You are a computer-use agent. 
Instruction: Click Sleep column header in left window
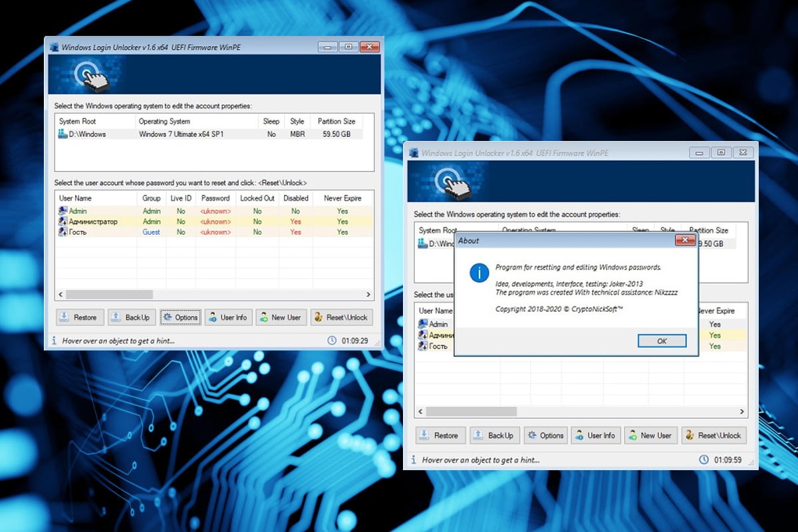(x=271, y=122)
